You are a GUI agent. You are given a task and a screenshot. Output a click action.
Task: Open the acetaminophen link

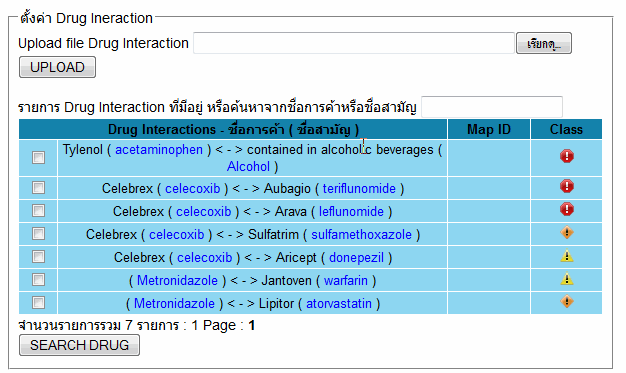[159, 150]
